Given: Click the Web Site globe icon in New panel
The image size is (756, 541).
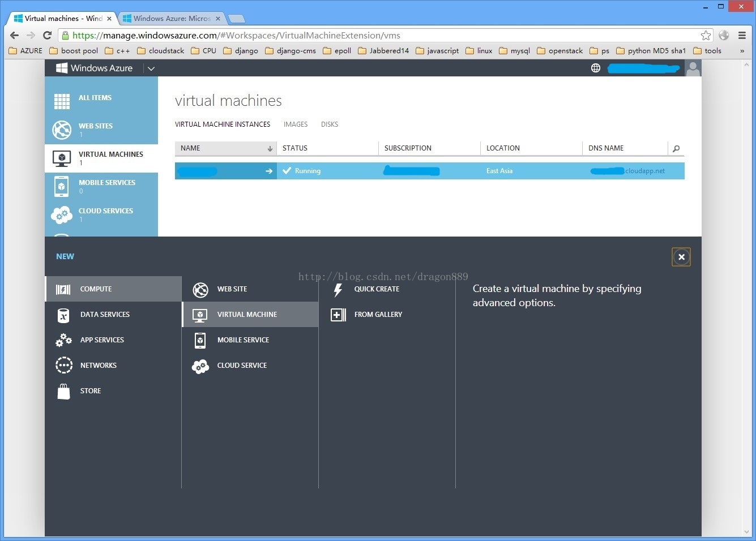Looking at the screenshot, I should coord(200,290).
